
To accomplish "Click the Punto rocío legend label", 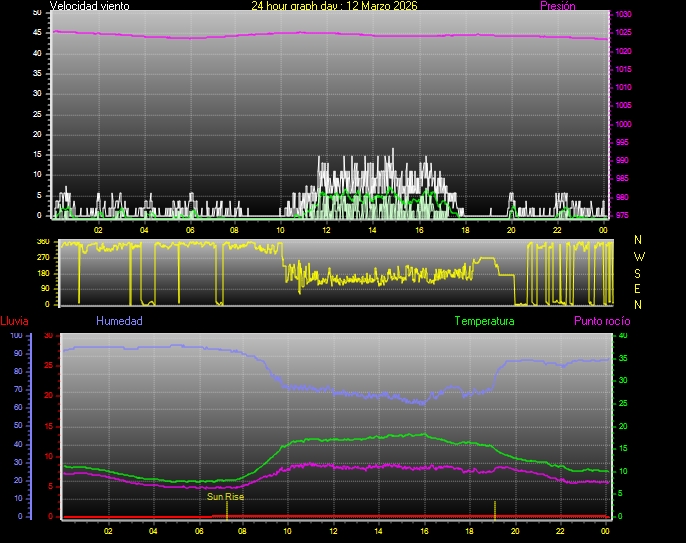I will pos(601,321).
